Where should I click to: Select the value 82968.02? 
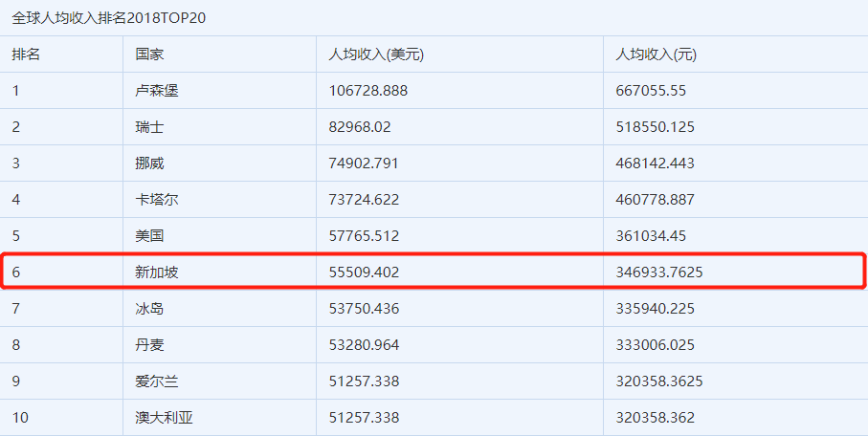coord(360,127)
